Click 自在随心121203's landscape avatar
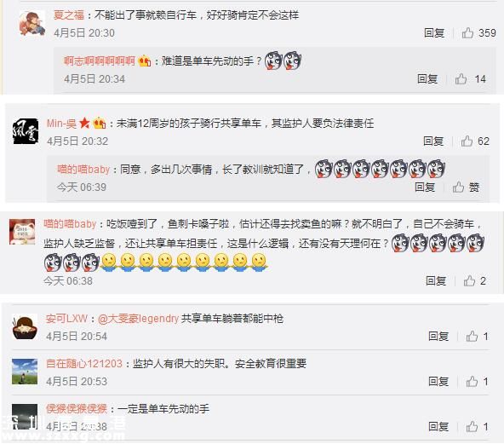This screenshot has width=504, height=444. 25,372
